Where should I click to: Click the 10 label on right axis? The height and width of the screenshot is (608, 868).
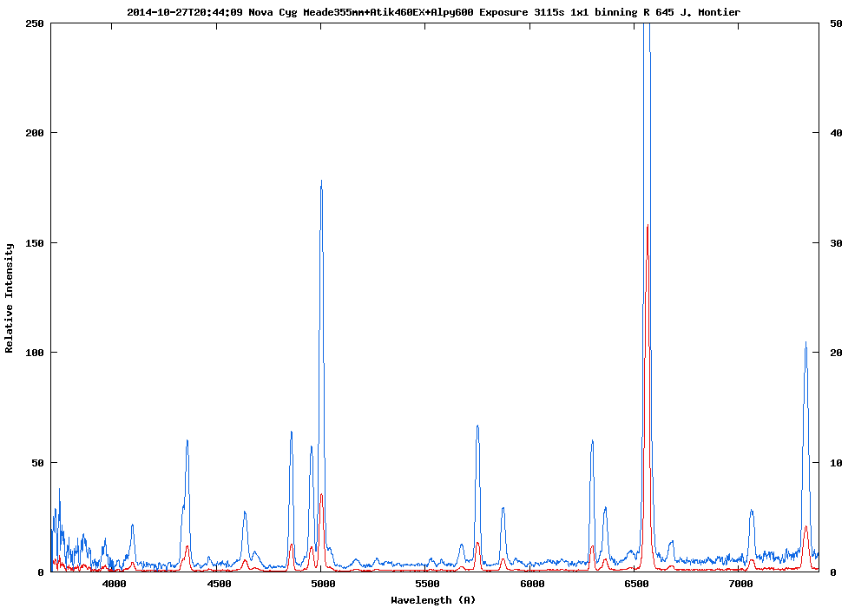[837, 463]
